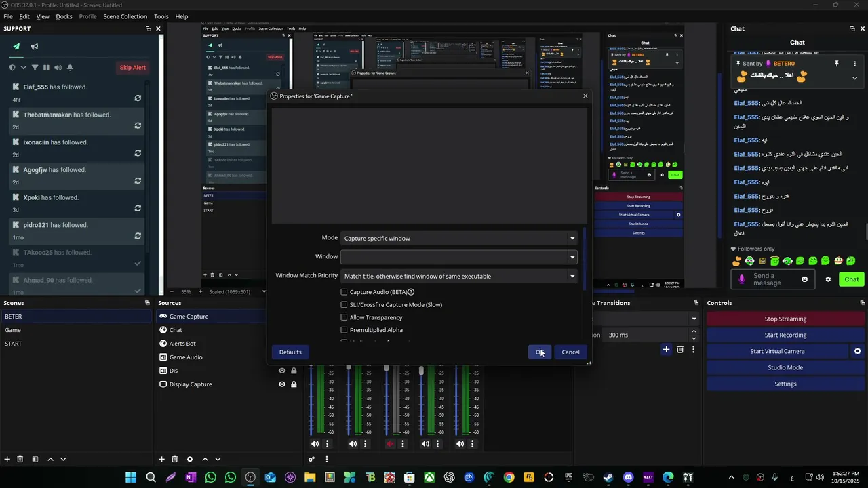Viewport: 868px width, 488px height.
Task: Move the selected source up
Action: point(205,459)
